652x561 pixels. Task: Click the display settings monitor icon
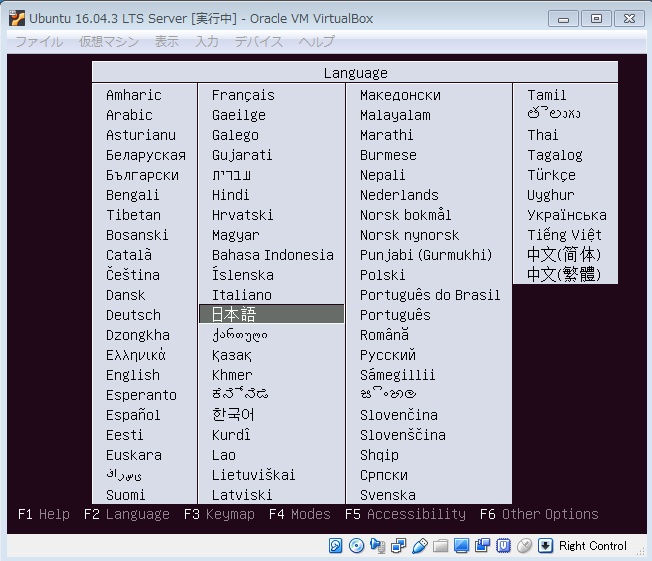coord(461,546)
